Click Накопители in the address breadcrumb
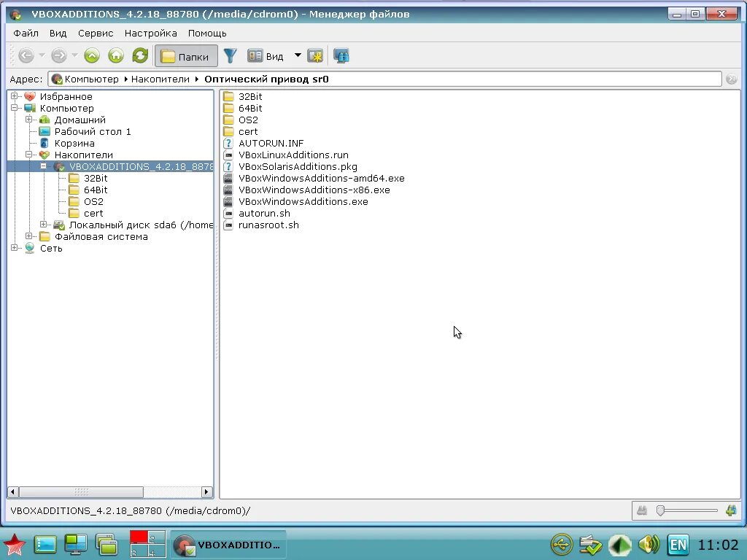Image resolution: width=747 pixels, height=560 pixels. click(x=160, y=79)
